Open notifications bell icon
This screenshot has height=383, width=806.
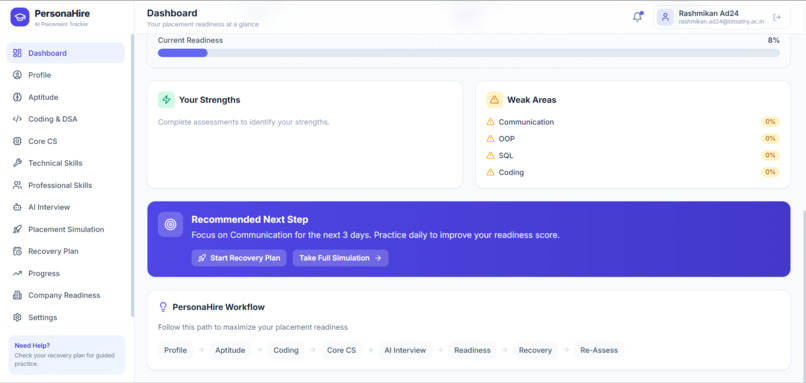click(637, 17)
